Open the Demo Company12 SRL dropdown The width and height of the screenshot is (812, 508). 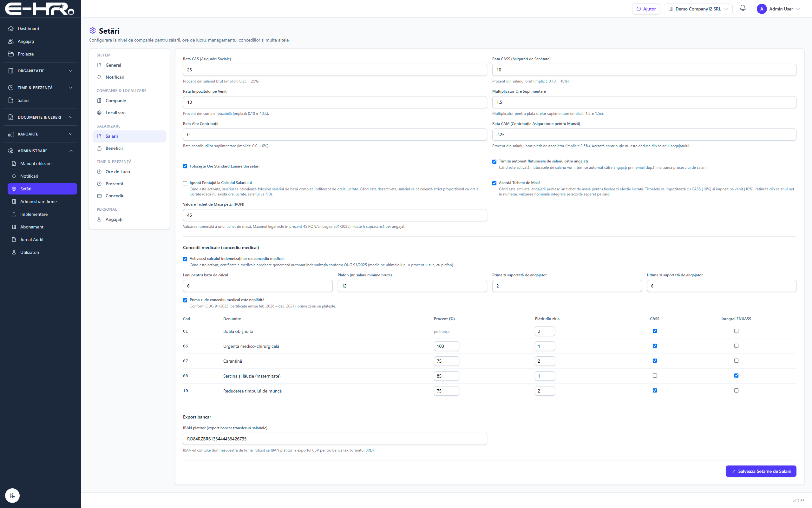pos(698,9)
